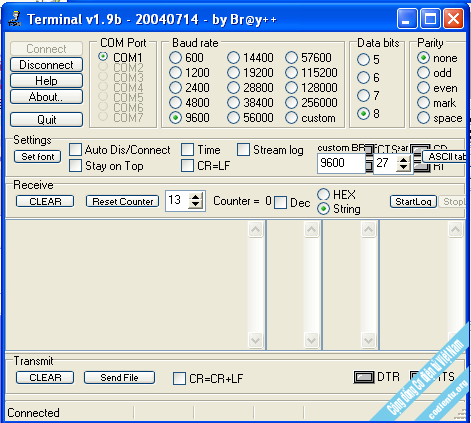Screen dimensions: 471x423
Task: Select baud rate 38400
Action: 233,102
